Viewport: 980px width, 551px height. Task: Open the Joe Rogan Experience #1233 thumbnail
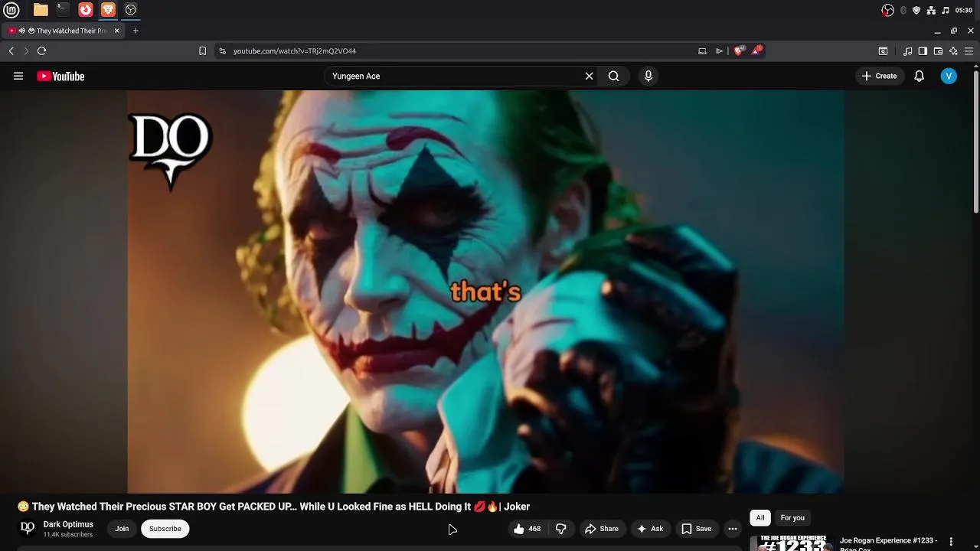pos(792,543)
